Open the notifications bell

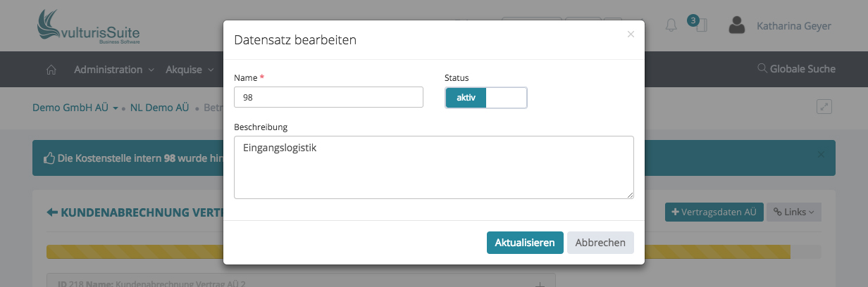(x=671, y=26)
